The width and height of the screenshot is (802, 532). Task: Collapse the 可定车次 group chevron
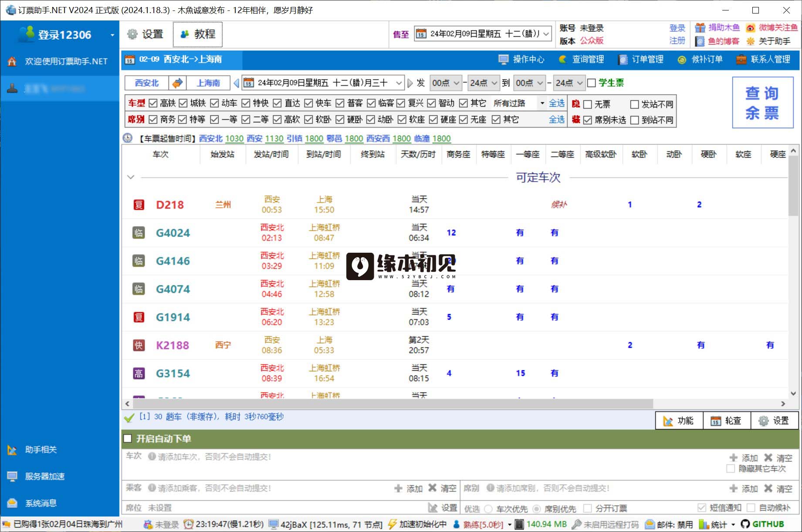[131, 177]
